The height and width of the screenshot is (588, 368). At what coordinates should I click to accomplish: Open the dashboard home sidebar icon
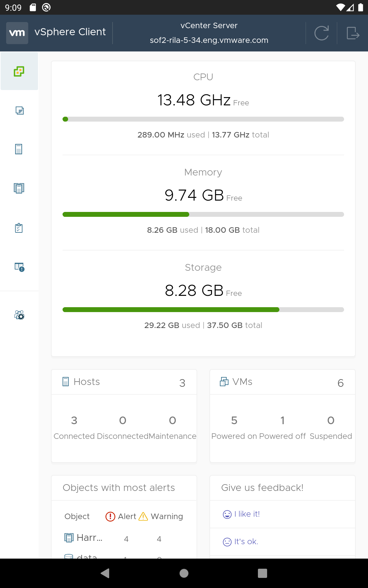(x=19, y=71)
